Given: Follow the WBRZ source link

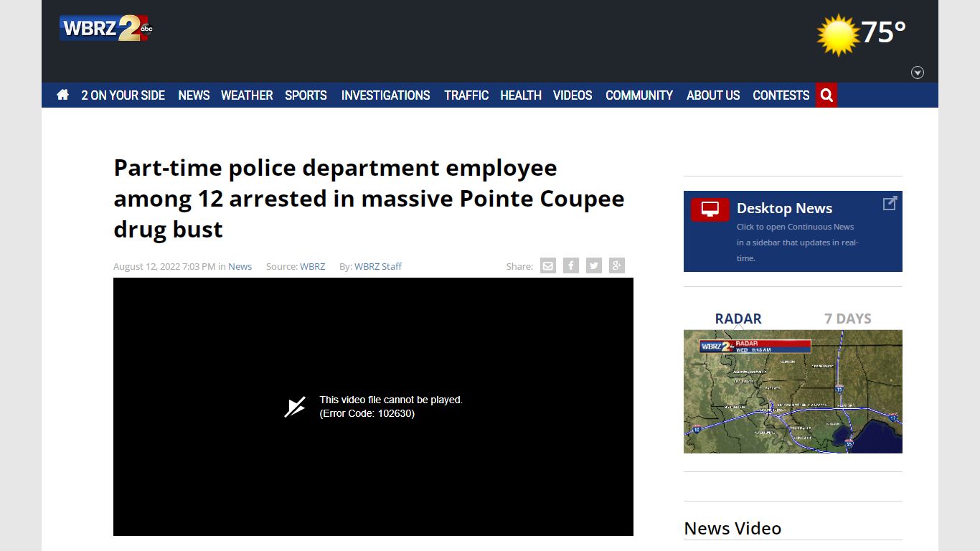Looking at the screenshot, I should click(x=312, y=266).
